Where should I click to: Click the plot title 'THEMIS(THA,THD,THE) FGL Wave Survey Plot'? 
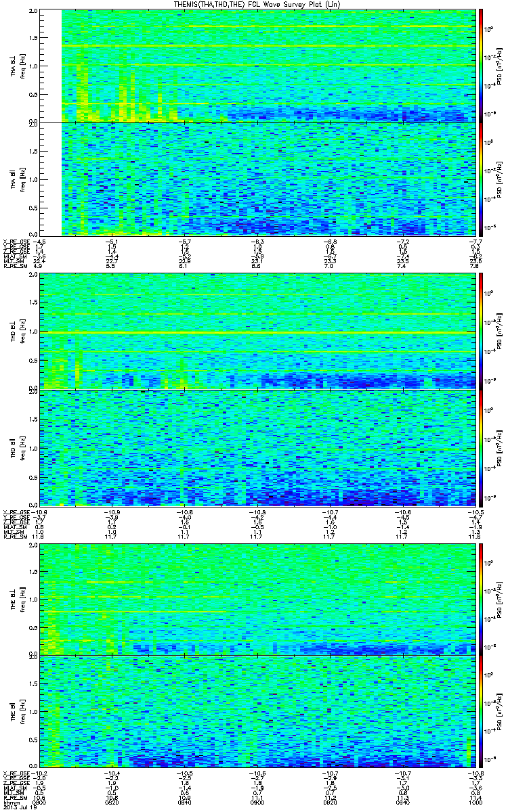(x=258, y=4)
